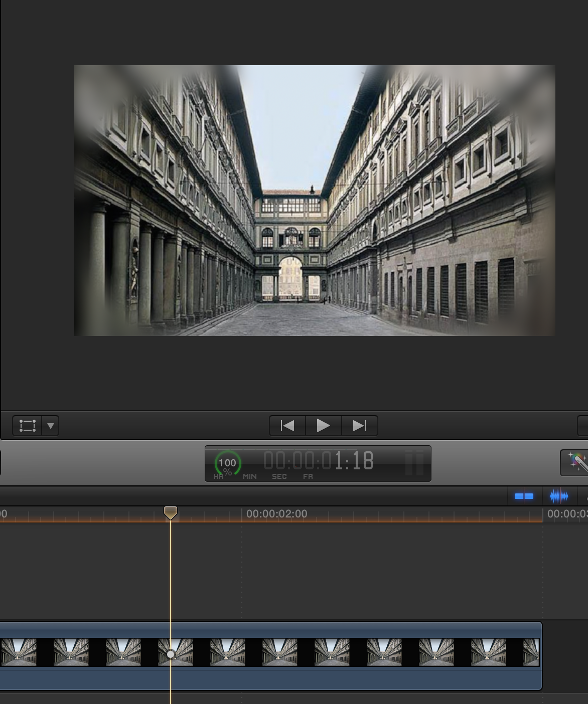Go to previous edit point button
This screenshot has height=704, width=588.
tap(287, 426)
